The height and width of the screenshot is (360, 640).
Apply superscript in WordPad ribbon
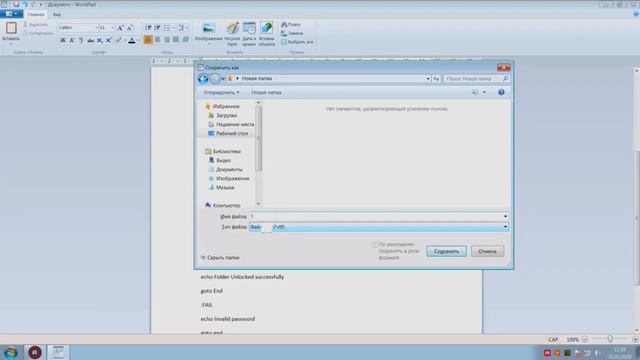click(109, 40)
